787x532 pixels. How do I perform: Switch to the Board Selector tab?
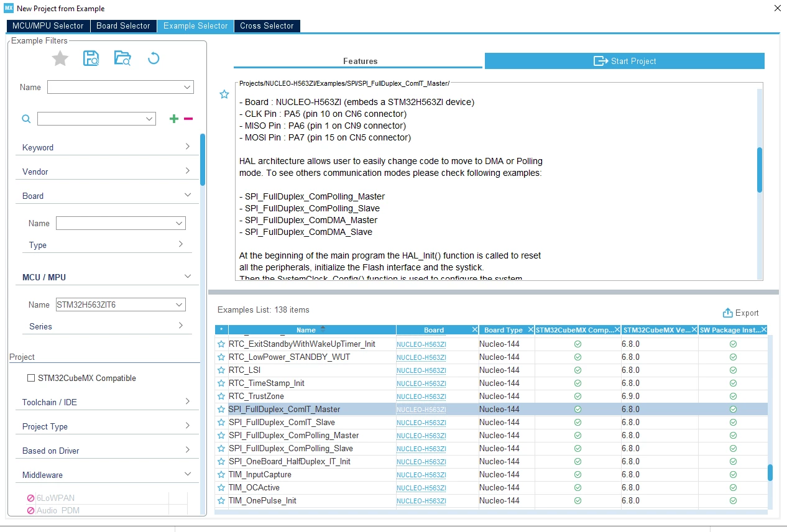point(123,26)
